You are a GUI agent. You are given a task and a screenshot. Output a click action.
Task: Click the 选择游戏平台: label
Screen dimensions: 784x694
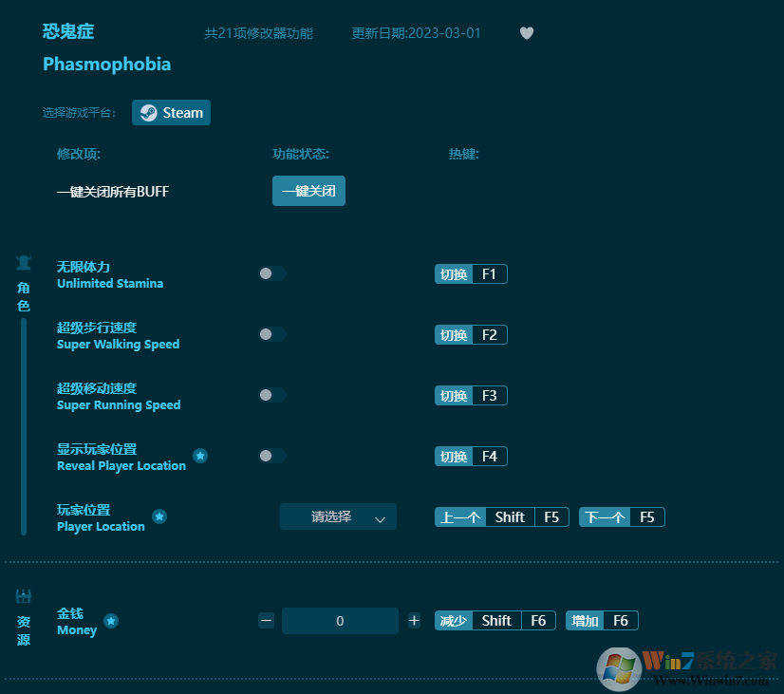[x=79, y=113]
